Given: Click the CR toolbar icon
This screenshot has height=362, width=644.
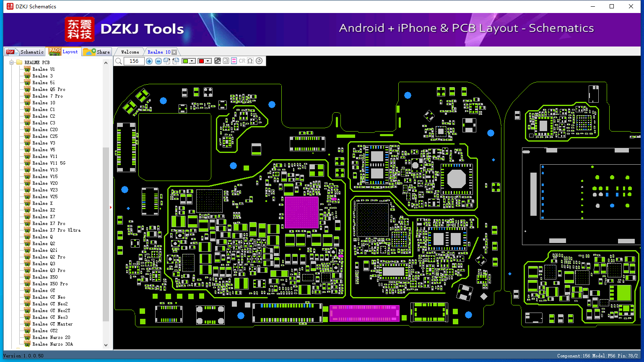Looking at the screenshot, I should pyautogui.click(x=242, y=61).
